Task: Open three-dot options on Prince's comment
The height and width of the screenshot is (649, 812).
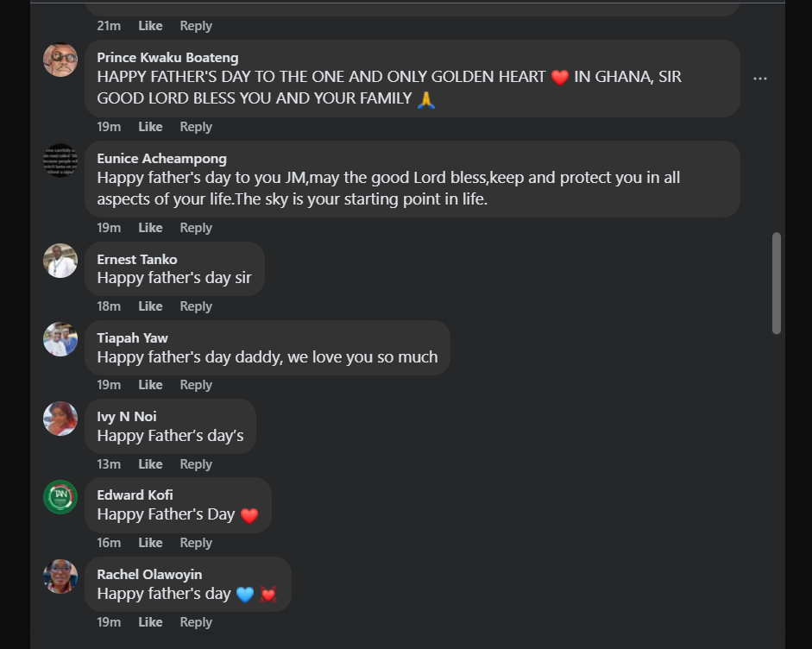Action: point(760,79)
